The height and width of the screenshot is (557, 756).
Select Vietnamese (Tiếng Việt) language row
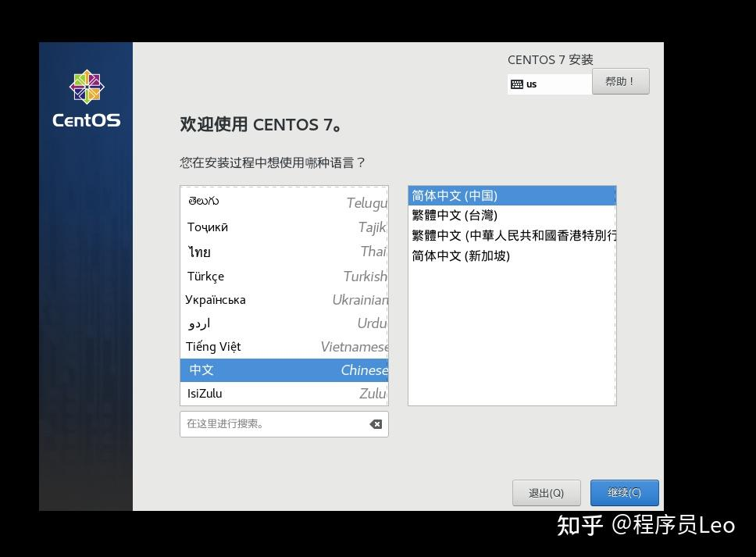pyautogui.click(x=284, y=347)
